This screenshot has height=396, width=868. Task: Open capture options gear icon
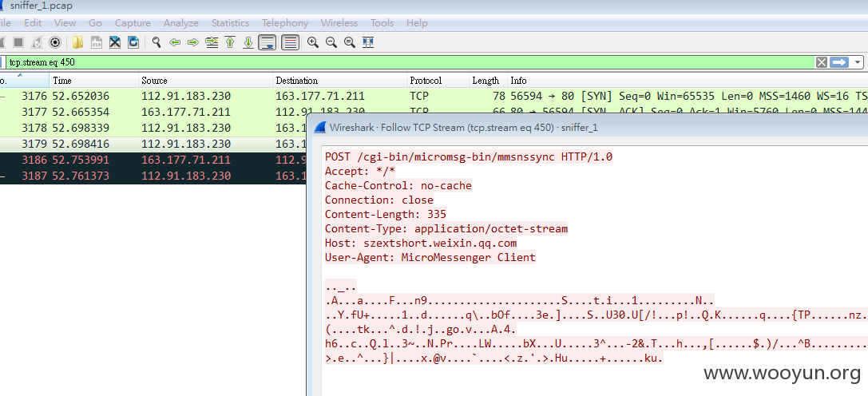(55, 42)
